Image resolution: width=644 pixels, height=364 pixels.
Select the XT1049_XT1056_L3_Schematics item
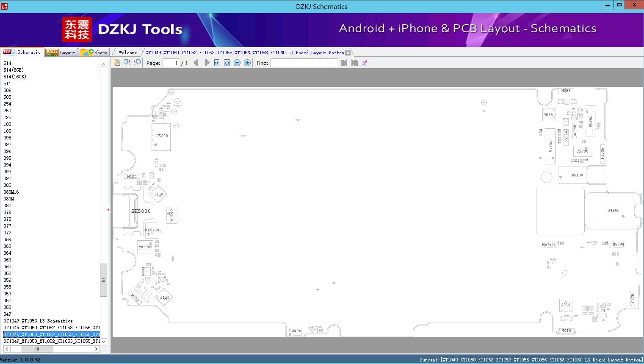39,321
